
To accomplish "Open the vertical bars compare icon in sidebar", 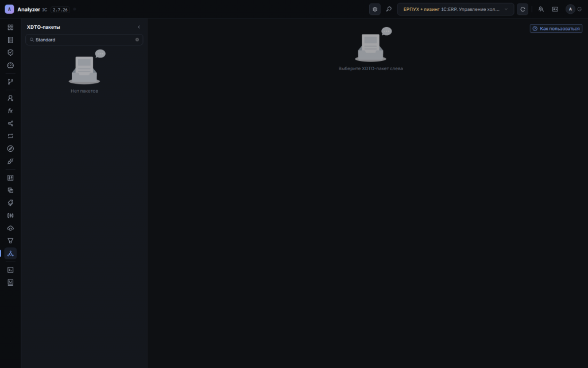I will [10, 216].
